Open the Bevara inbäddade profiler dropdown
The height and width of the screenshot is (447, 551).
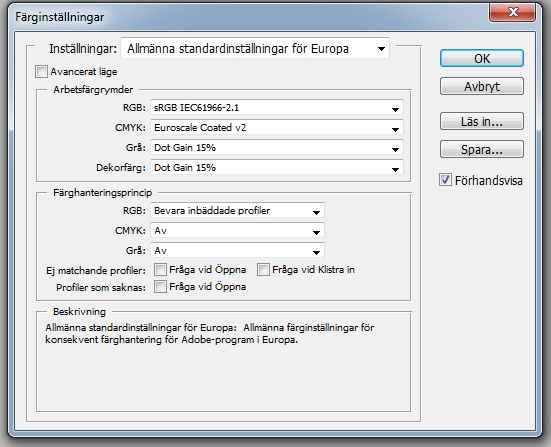237,210
